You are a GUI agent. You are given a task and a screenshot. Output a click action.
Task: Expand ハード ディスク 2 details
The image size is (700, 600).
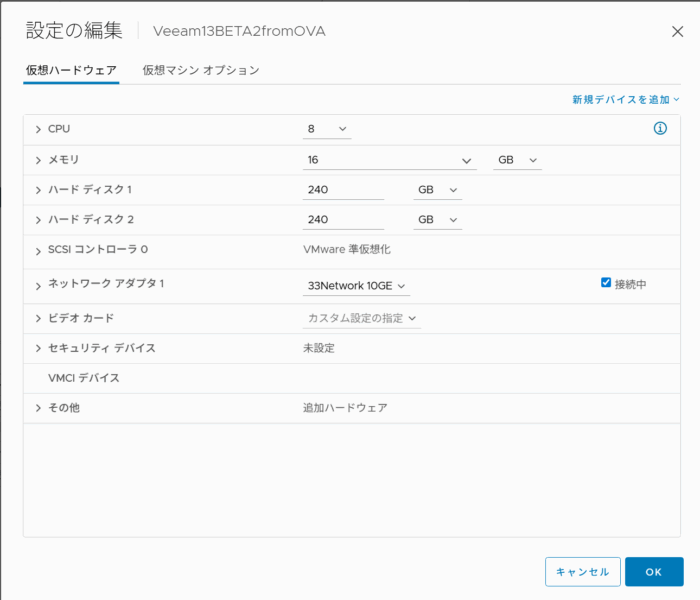pyautogui.click(x=38, y=220)
